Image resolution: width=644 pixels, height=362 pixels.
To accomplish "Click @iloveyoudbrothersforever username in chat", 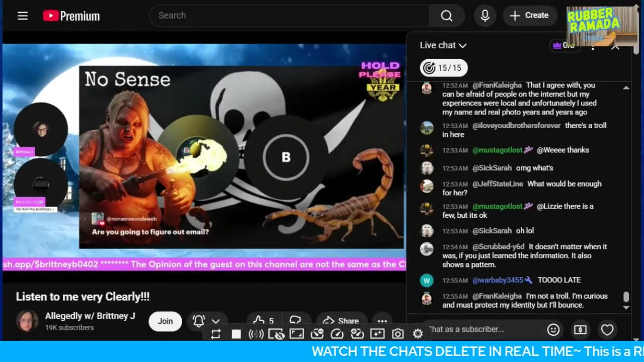I will point(516,126).
